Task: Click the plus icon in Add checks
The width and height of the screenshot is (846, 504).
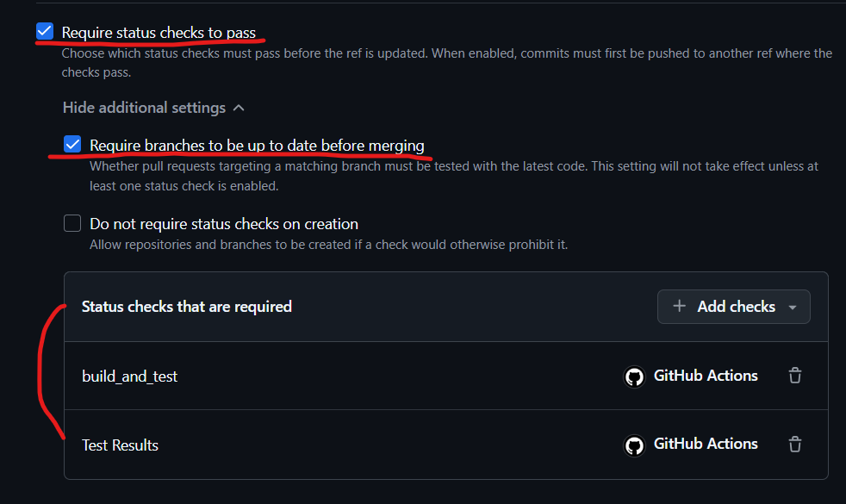Action: click(680, 307)
